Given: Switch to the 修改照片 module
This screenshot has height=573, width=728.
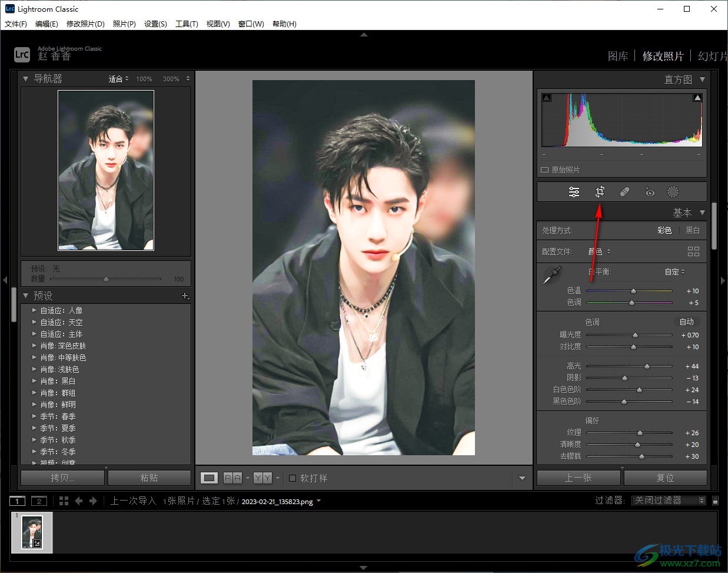Looking at the screenshot, I should click(x=663, y=56).
